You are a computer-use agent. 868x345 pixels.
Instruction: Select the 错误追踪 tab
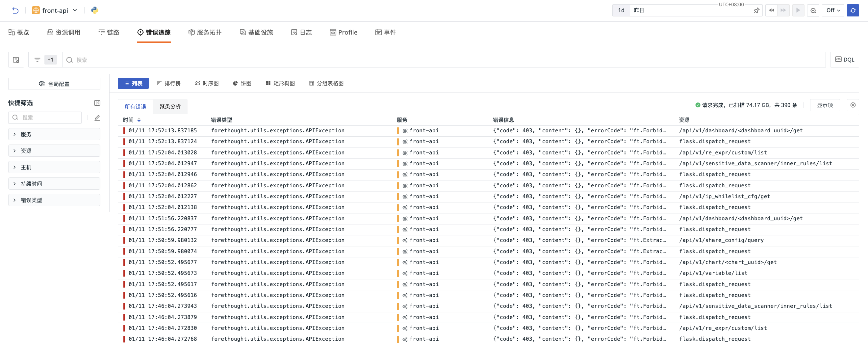point(154,32)
